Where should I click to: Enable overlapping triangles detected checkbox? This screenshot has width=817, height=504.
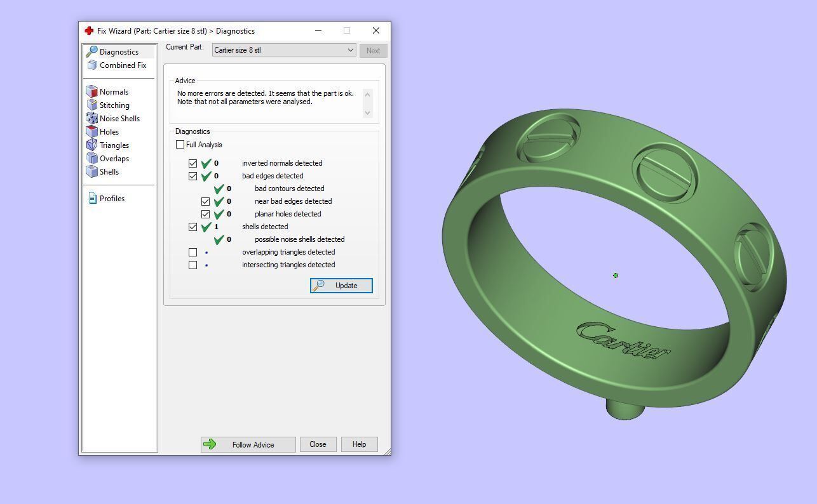193,252
